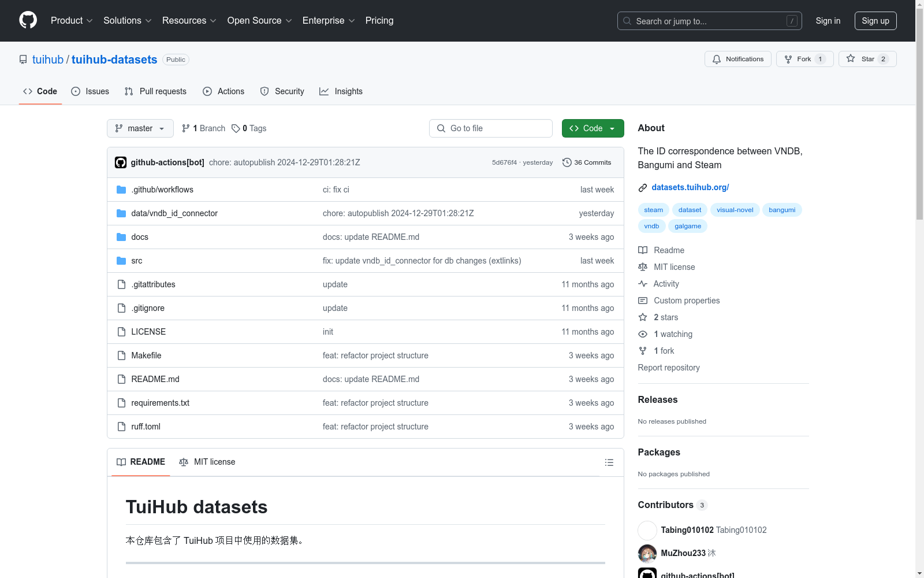
Task: Expand the Open Source menu
Action: click(x=260, y=21)
